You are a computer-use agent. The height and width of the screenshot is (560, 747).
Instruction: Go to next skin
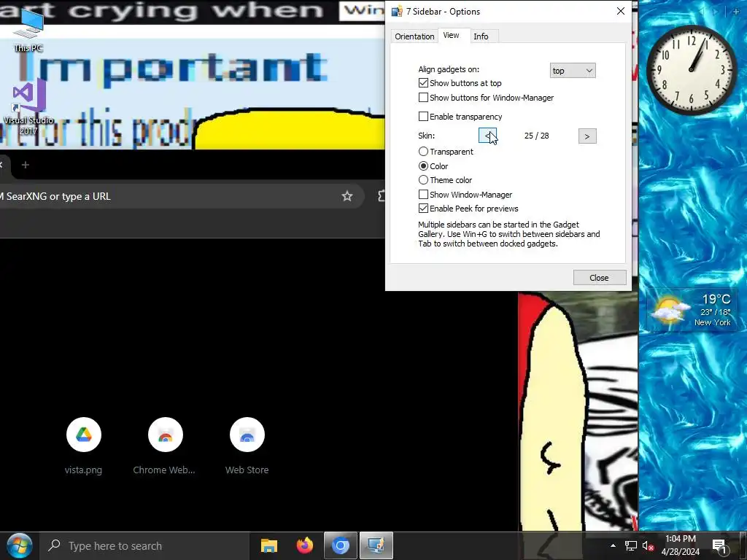[587, 136]
